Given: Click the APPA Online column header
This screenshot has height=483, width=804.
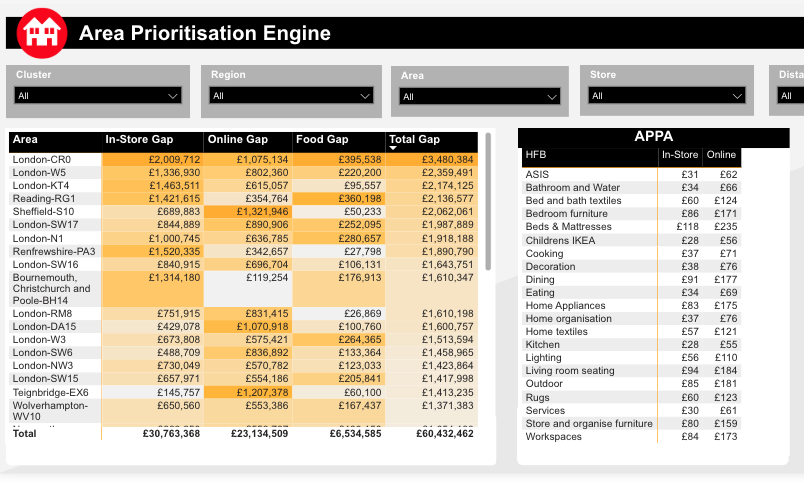Looking at the screenshot, I should point(721,155).
